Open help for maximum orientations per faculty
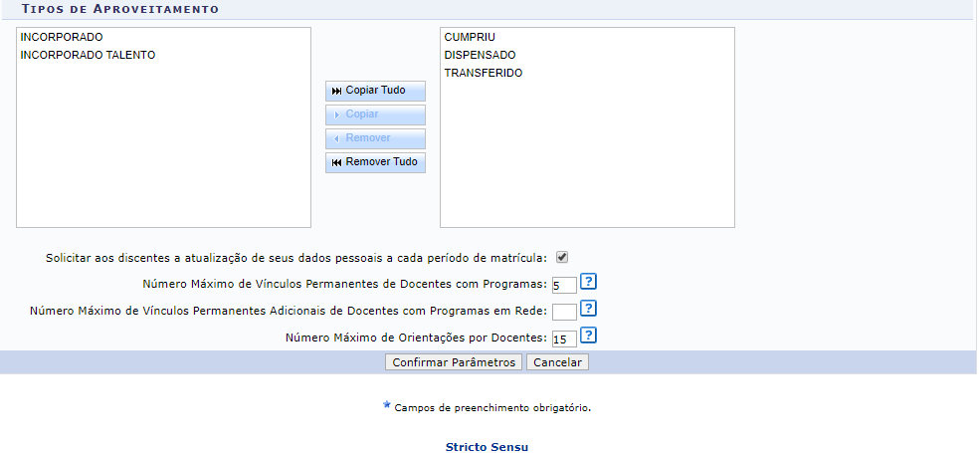 588,336
